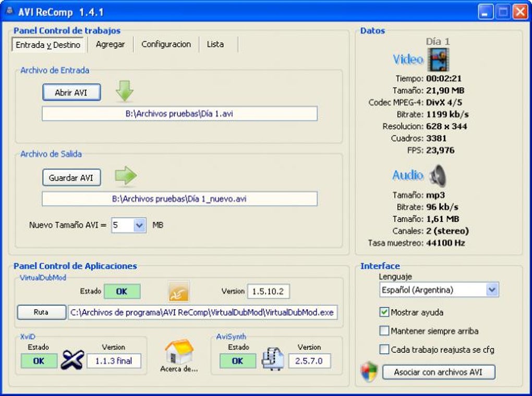
Task: Click the audio size value 1,61 MB
Action: coord(442,219)
